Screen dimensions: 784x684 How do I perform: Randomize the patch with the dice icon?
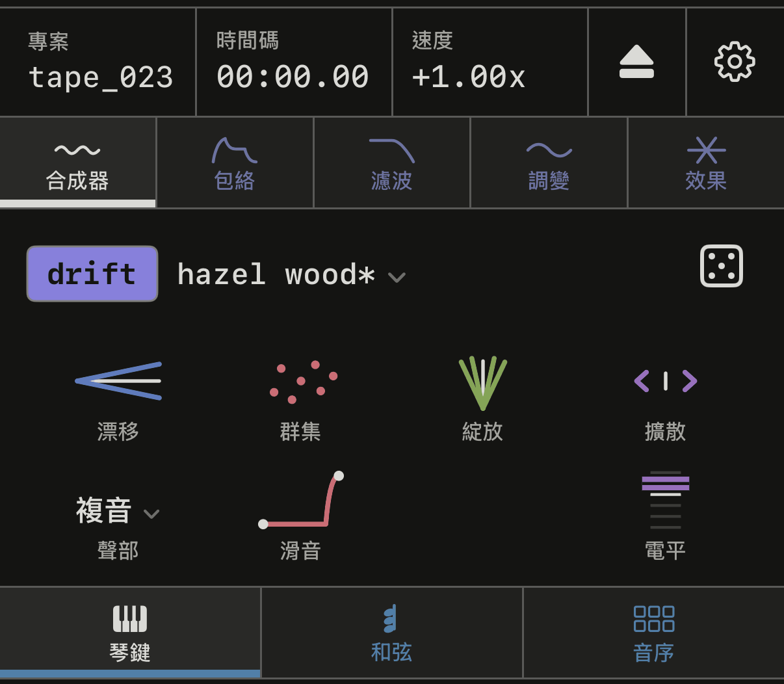click(x=721, y=266)
